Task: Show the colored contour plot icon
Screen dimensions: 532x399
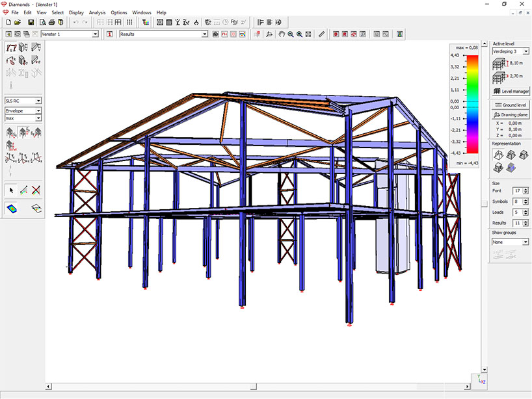Action: click(x=11, y=208)
